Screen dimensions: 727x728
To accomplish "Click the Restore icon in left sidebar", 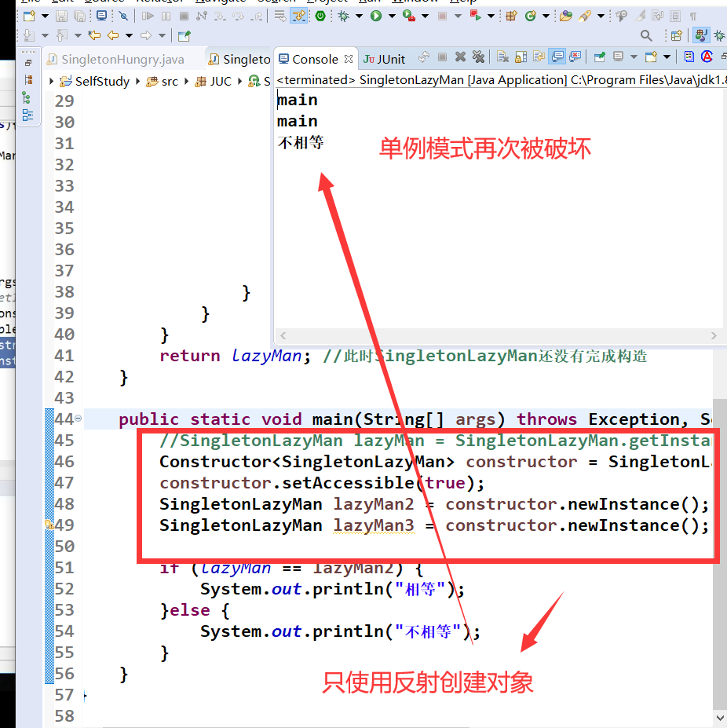I will click(28, 62).
